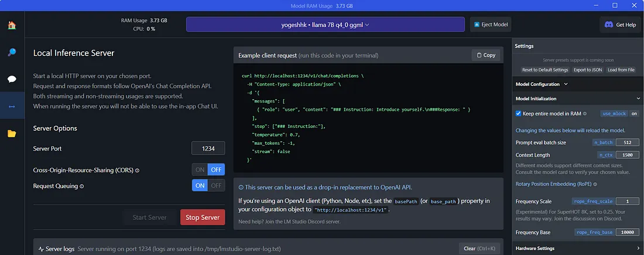Uncheck Keep entire model in RAM

(x=518, y=114)
